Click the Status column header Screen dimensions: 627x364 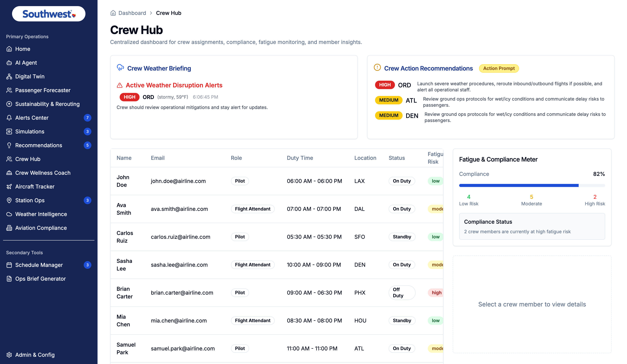(x=397, y=158)
